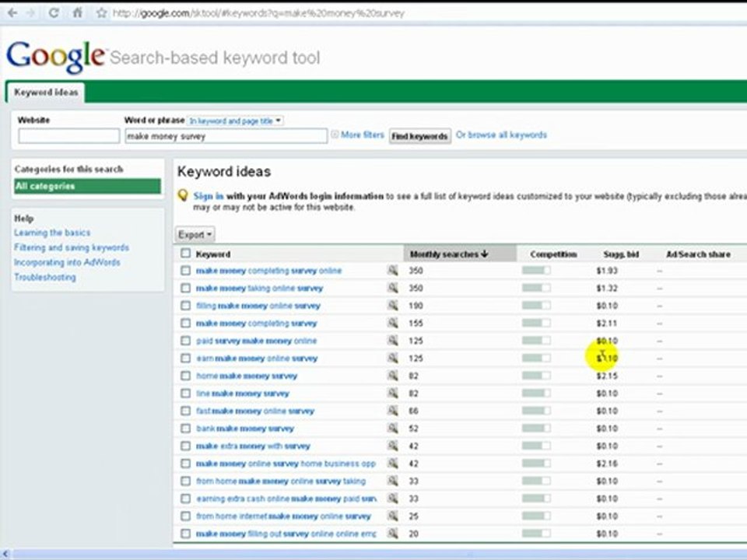Screen dimensions: 747x560
Task: Open the 'Learning the basics' help link
Action: 52,233
